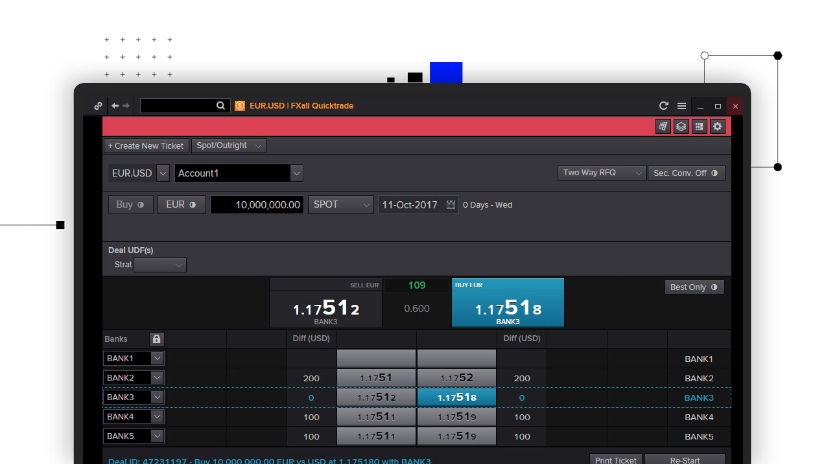The image size is (825, 464).
Task: Click the ticket icon in red toolbar
Action: coord(663,126)
